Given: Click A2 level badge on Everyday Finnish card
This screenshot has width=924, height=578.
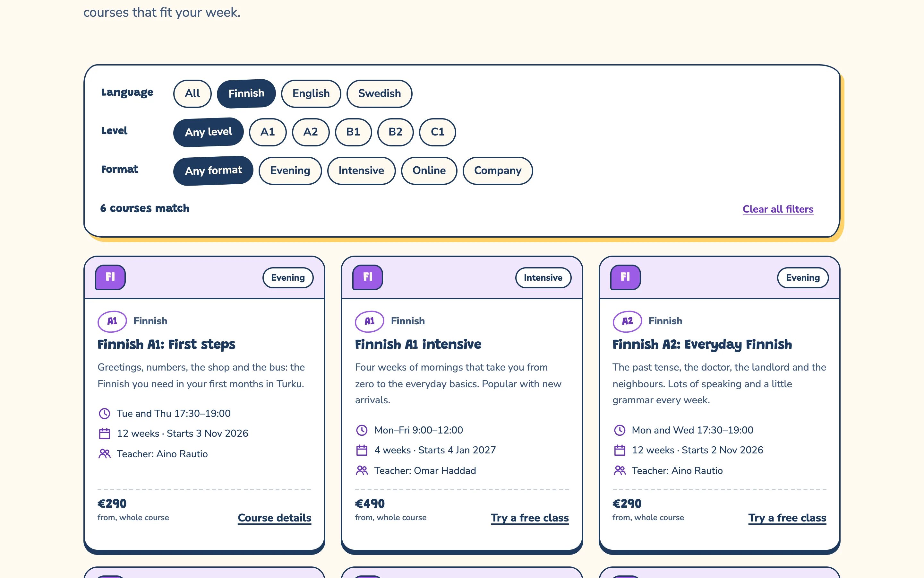Looking at the screenshot, I should coord(627,321).
